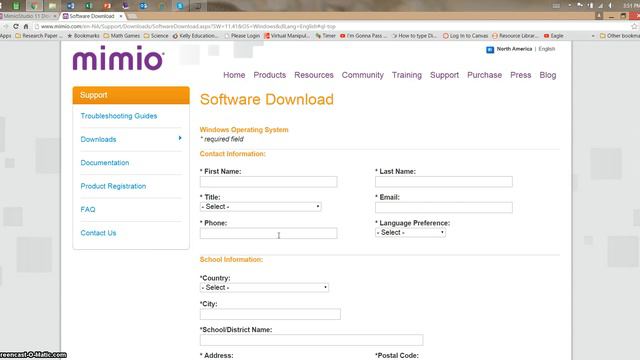This screenshot has height=360, width=640.
Task: Click the mimio logo
Action: point(118,58)
